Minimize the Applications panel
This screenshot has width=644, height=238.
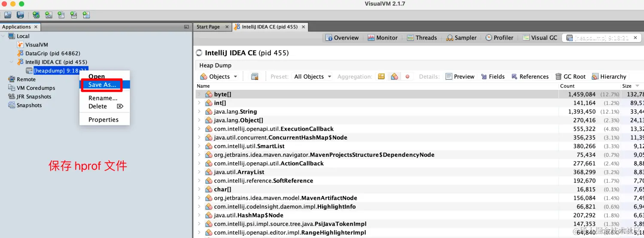(186, 27)
